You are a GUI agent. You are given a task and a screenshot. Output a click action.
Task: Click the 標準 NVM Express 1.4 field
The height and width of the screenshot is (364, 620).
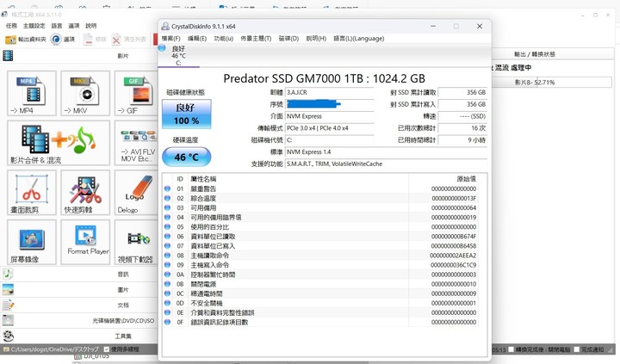386,151
